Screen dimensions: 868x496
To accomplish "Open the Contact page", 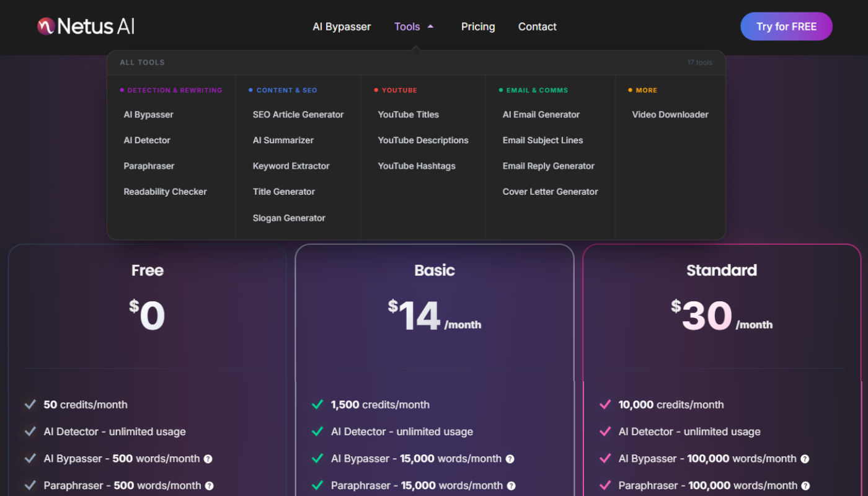I will coord(537,27).
